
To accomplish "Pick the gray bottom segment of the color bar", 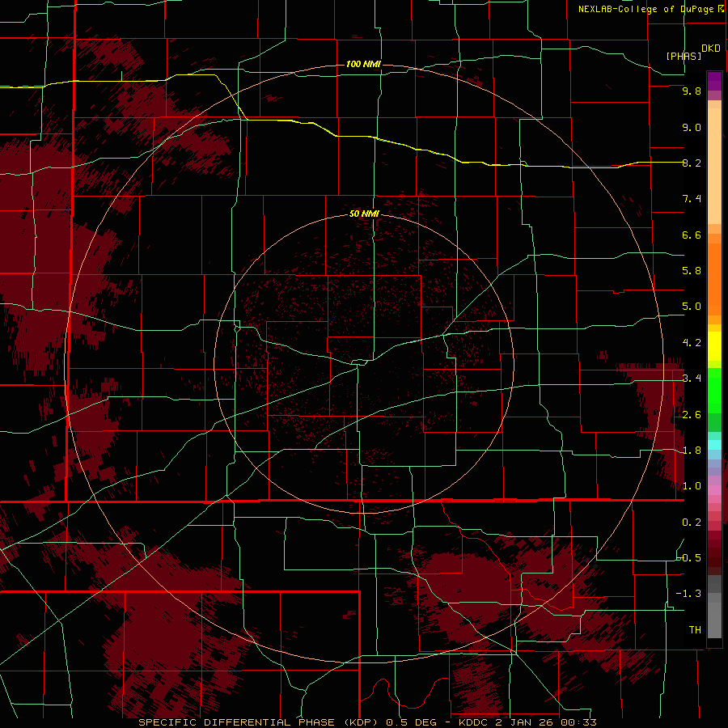I will [714, 616].
